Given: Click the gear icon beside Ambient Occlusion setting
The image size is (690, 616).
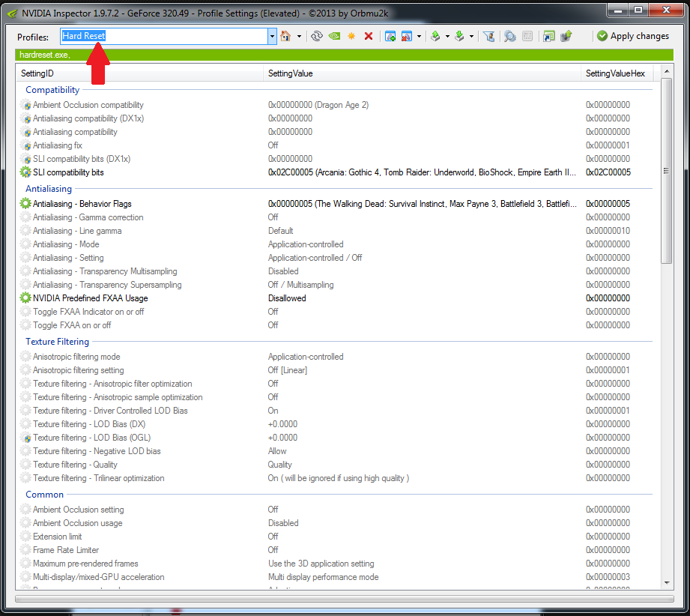Looking at the screenshot, I should point(25,510).
